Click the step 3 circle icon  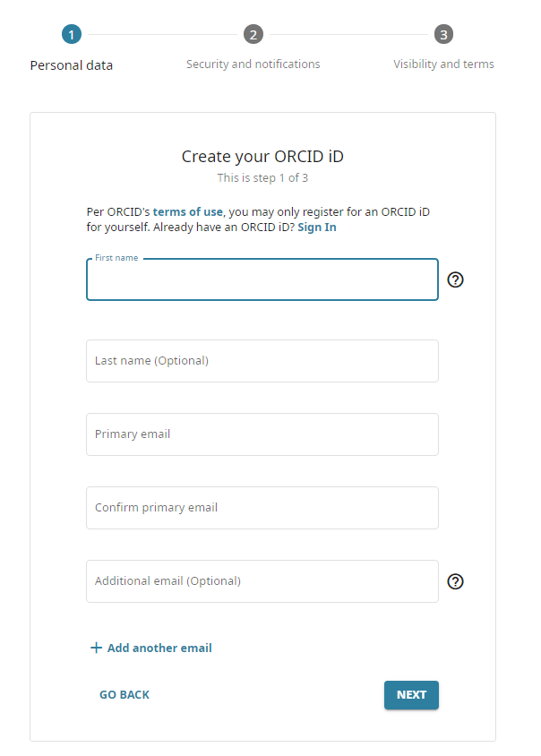tap(443, 35)
